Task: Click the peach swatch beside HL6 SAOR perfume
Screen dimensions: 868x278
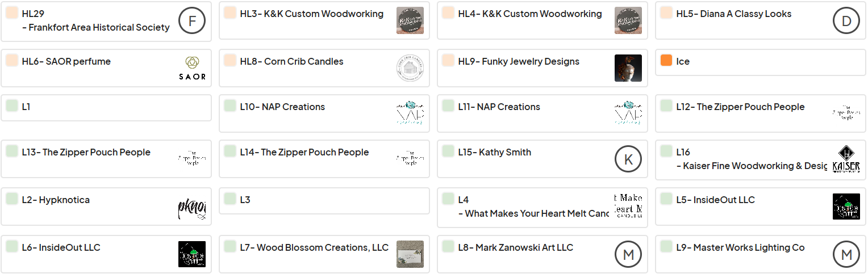Action: 12,60
